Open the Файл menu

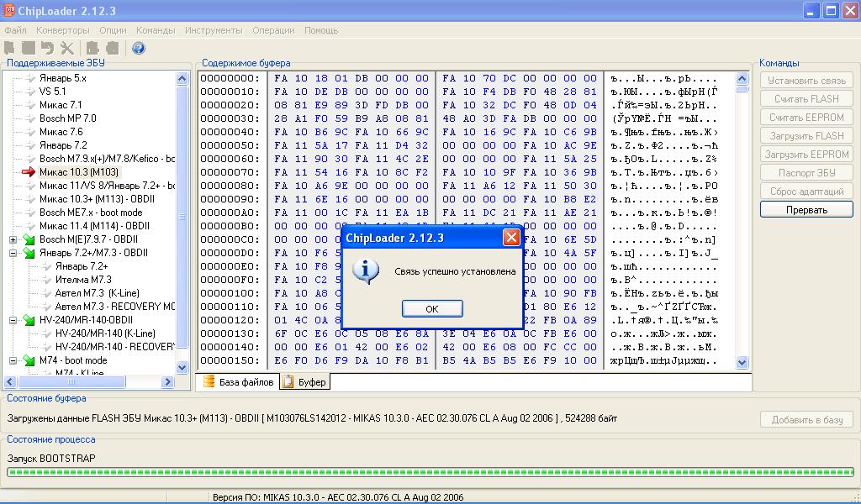tap(15, 30)
